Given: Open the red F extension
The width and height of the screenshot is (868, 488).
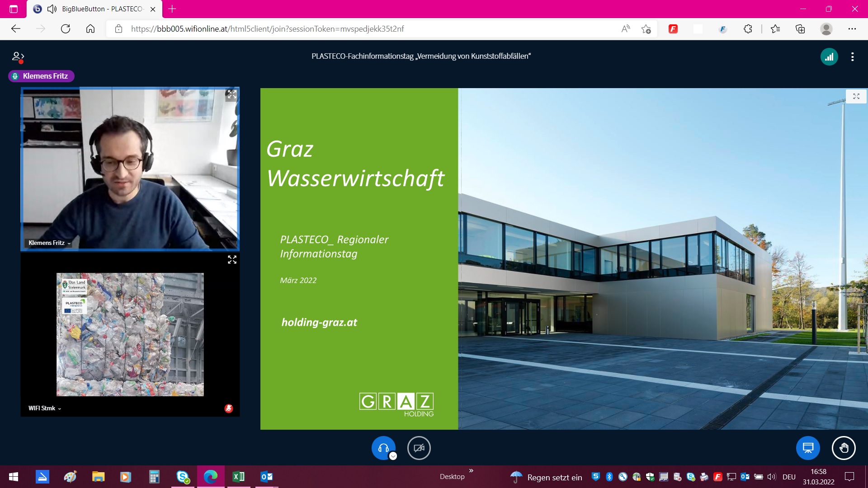Looking at the screenshot, I should point(673,29).
